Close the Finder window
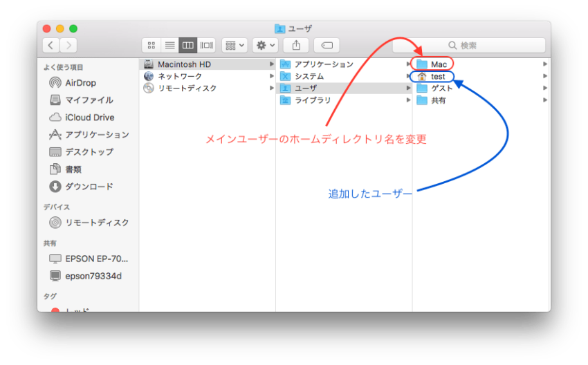This screenshot has height=365, width=588. click(x=47, y=28)
